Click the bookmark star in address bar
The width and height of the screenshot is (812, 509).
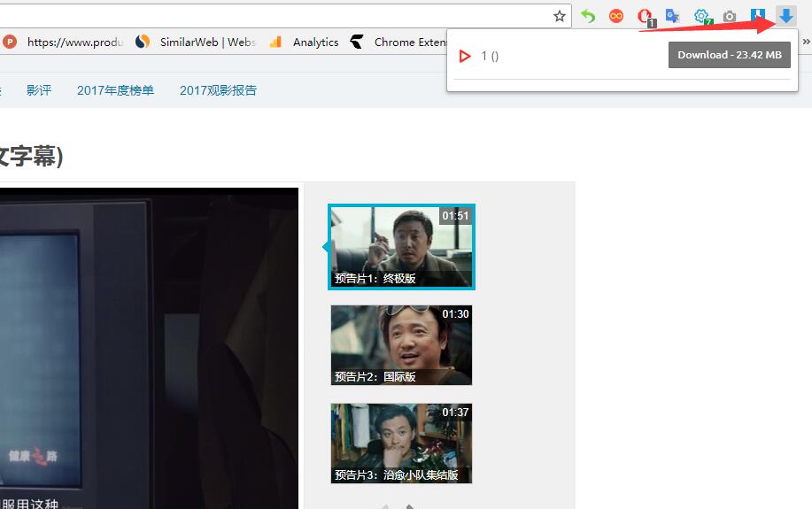pyautogui.click(x=559, y=16)
